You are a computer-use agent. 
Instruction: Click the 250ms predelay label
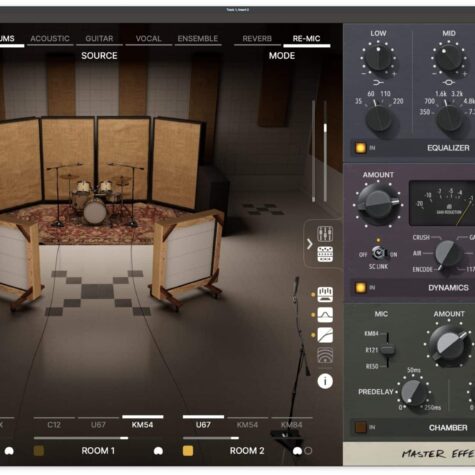tap(433, 407)
